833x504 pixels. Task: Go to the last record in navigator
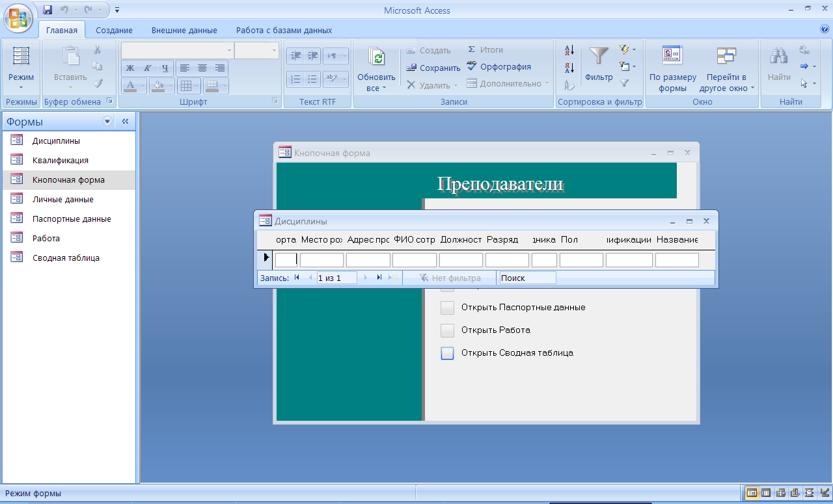point(379,278)
